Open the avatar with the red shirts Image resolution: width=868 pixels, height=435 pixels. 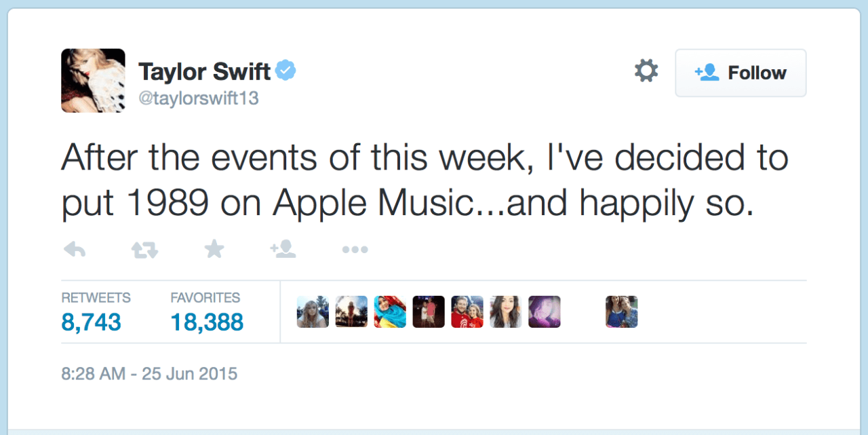pos(467,312)
